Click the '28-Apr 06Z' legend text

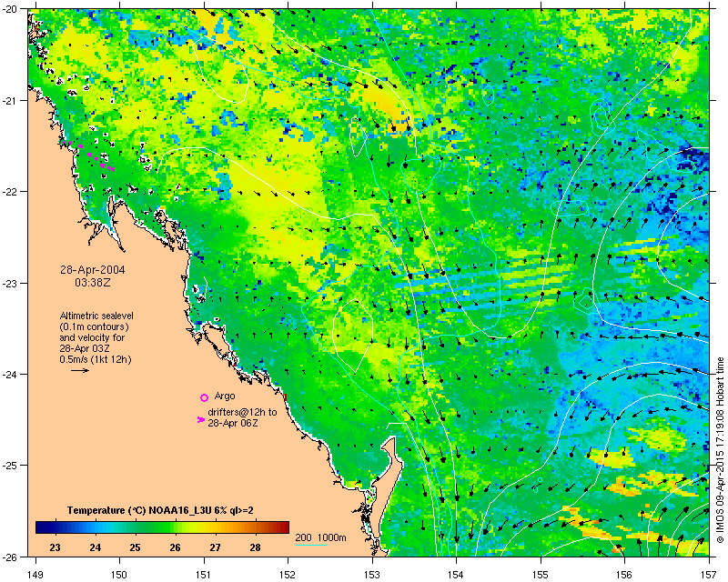click(233, 423)
